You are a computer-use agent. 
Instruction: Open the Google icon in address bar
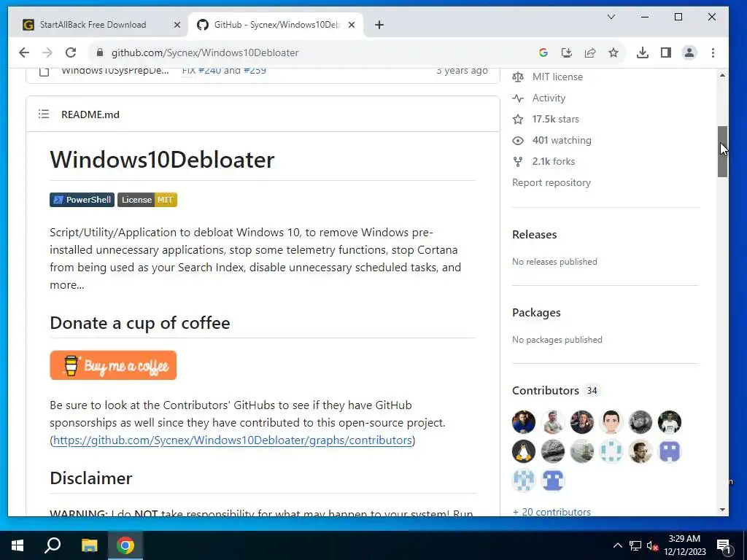(543, 52)
